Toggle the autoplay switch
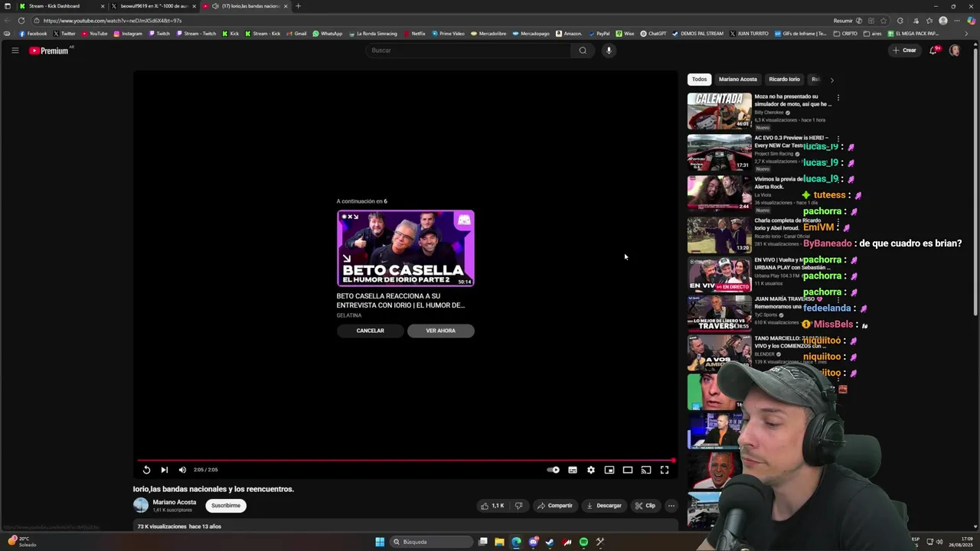980x551 pixels. (554, 470)
